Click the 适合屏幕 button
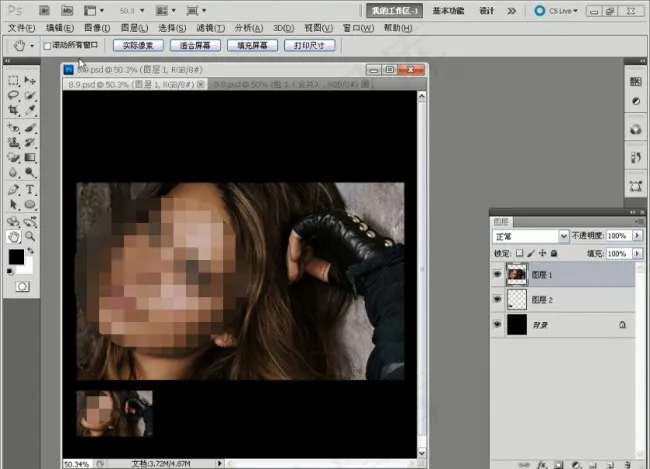650x469 pixels. [x=195, y=46]
